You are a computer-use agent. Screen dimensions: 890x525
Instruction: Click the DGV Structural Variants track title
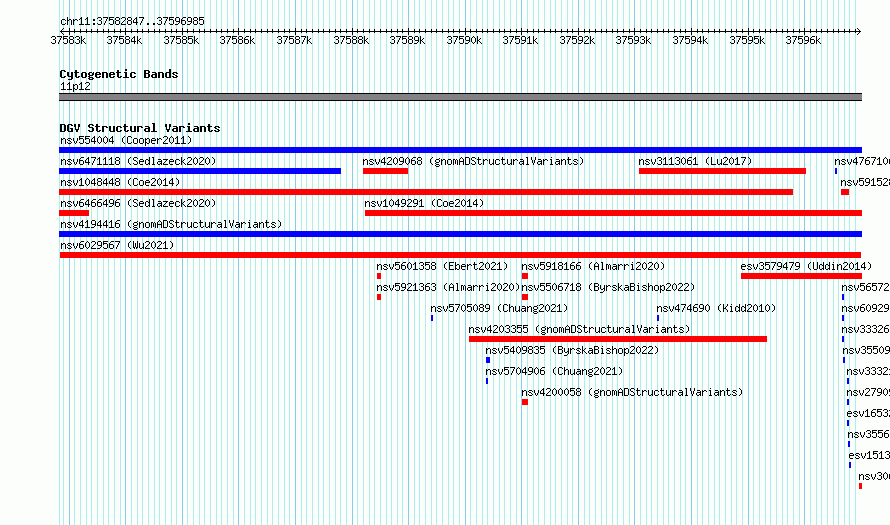tap(140, 128)
